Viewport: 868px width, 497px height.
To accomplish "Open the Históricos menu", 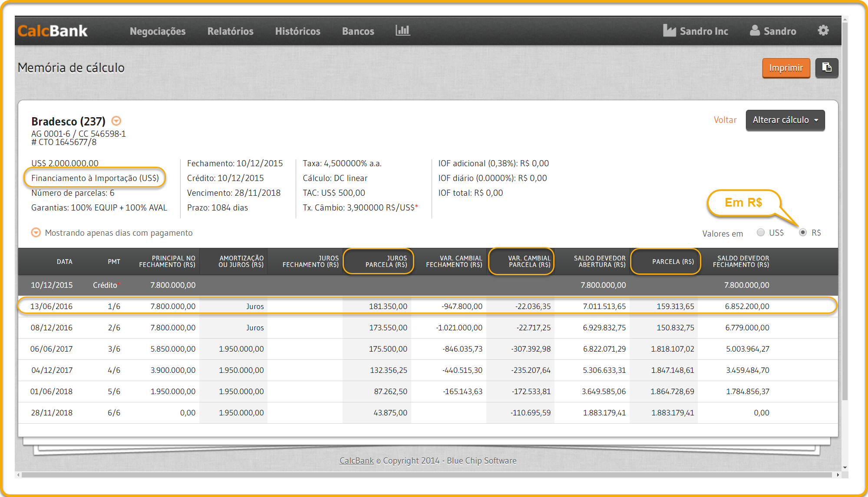I will pos(297,31).
